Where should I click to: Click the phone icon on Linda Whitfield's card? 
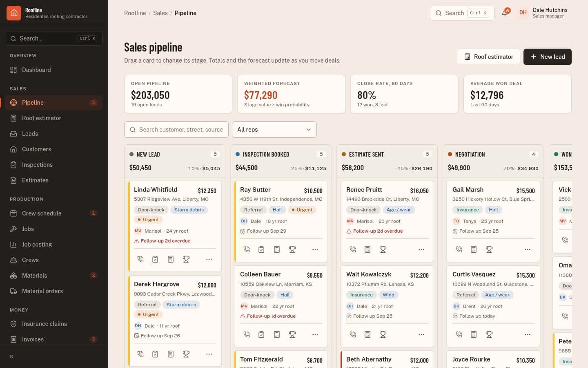pos(140,259)
